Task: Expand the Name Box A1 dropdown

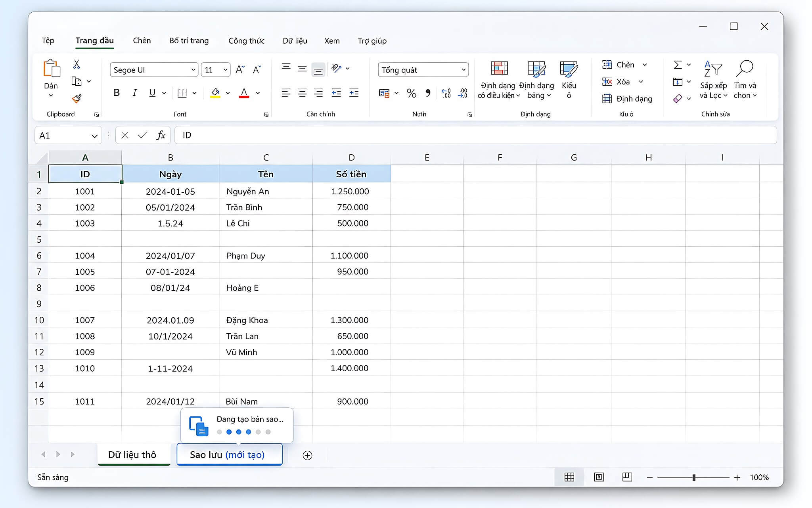Action: pos(94,136)
